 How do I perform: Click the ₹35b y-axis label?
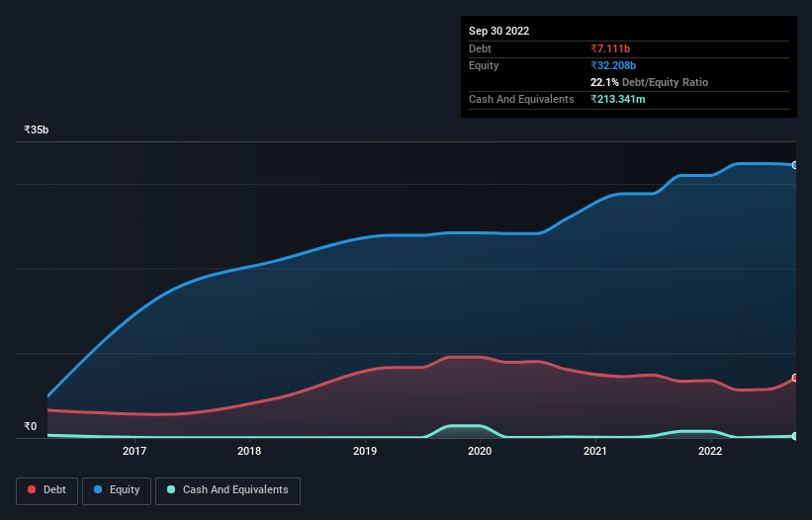click(37, 130)
